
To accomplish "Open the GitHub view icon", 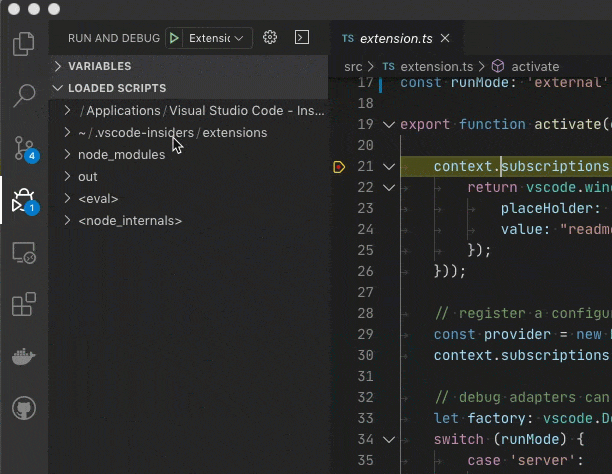I will tap(23, 409).
